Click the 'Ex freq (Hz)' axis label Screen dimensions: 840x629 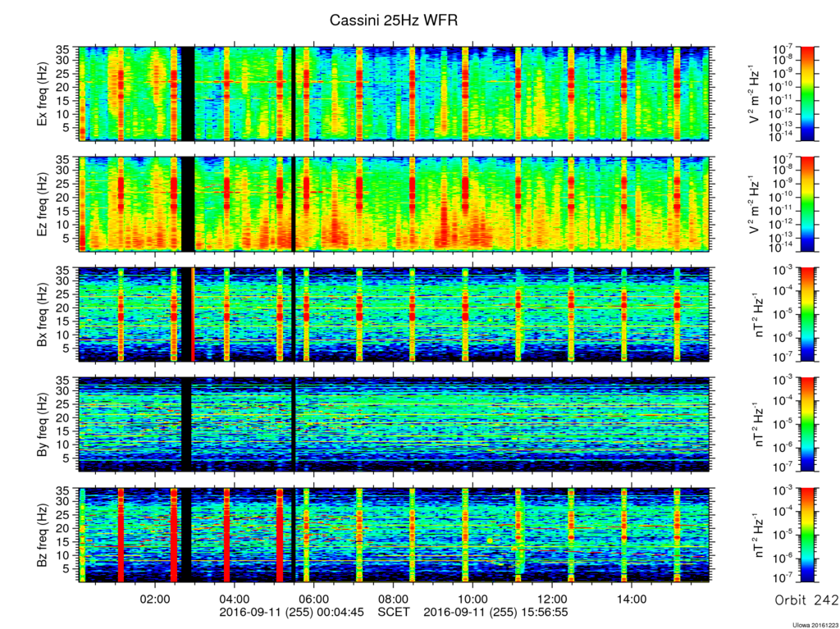43,94
